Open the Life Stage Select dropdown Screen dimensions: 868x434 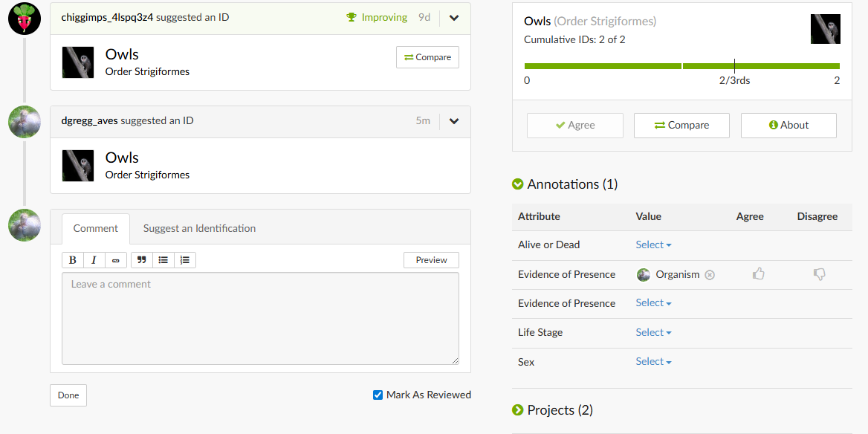point(653,332)
